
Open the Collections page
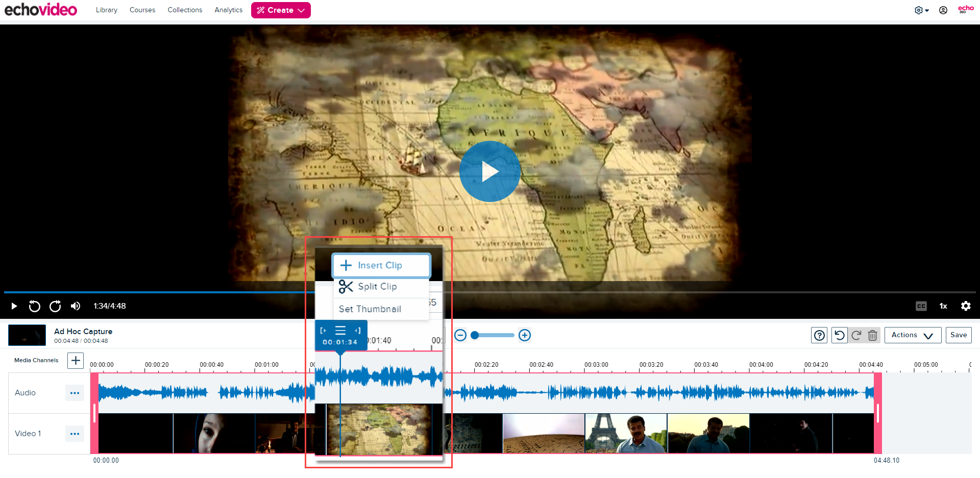click(x=185, y=10)
